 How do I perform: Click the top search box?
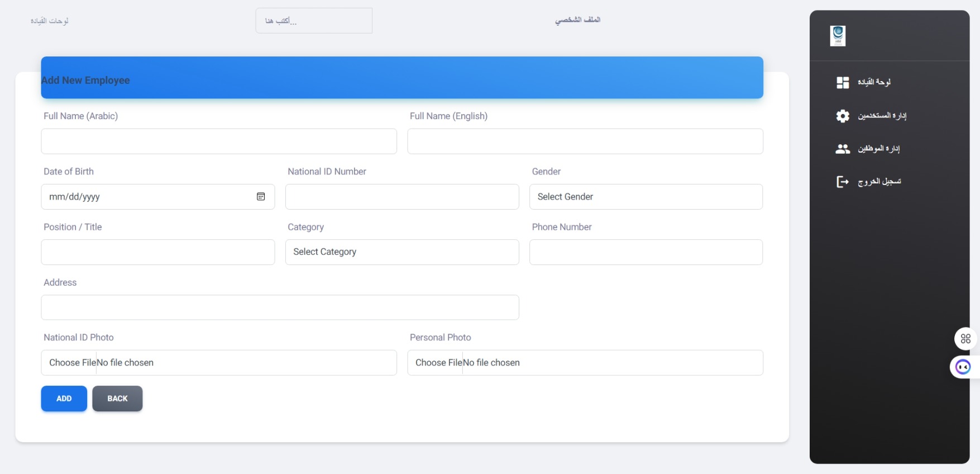click(314, 21)
